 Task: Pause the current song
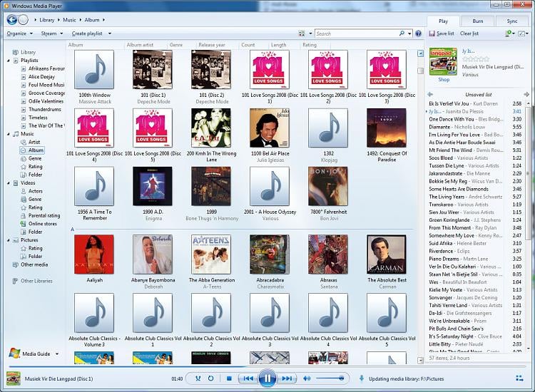[267, 378]
